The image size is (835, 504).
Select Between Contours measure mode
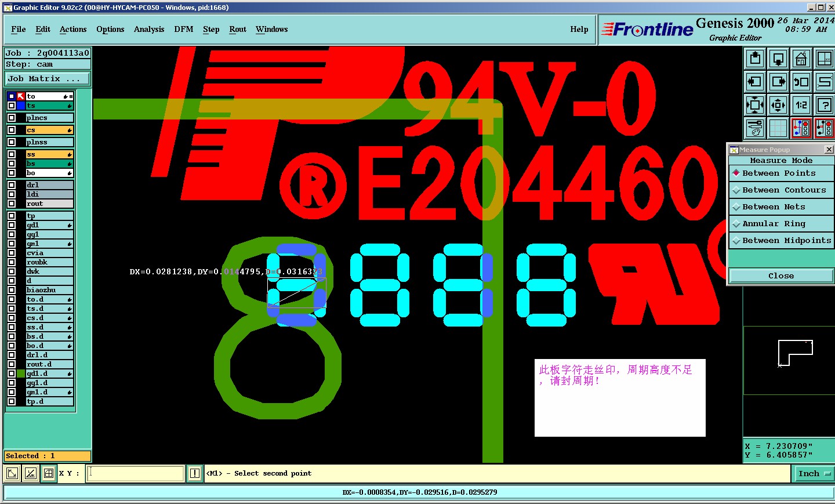click(781, 190)
